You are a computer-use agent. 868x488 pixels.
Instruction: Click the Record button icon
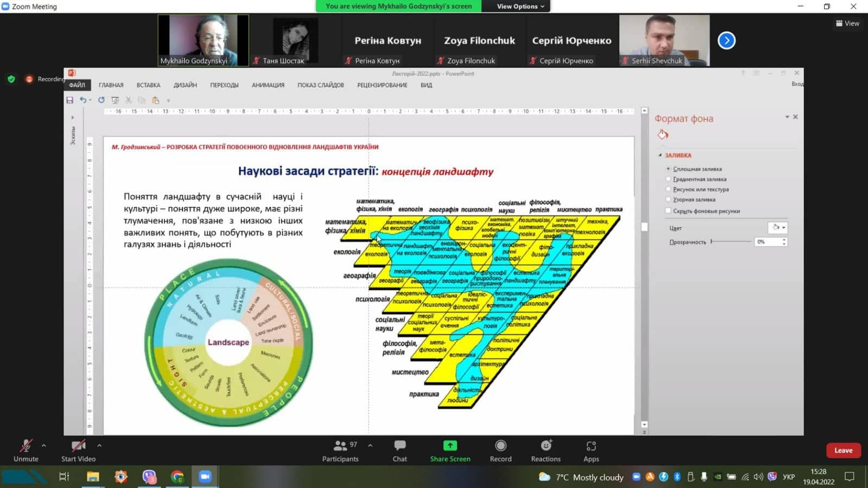[501, 446]
